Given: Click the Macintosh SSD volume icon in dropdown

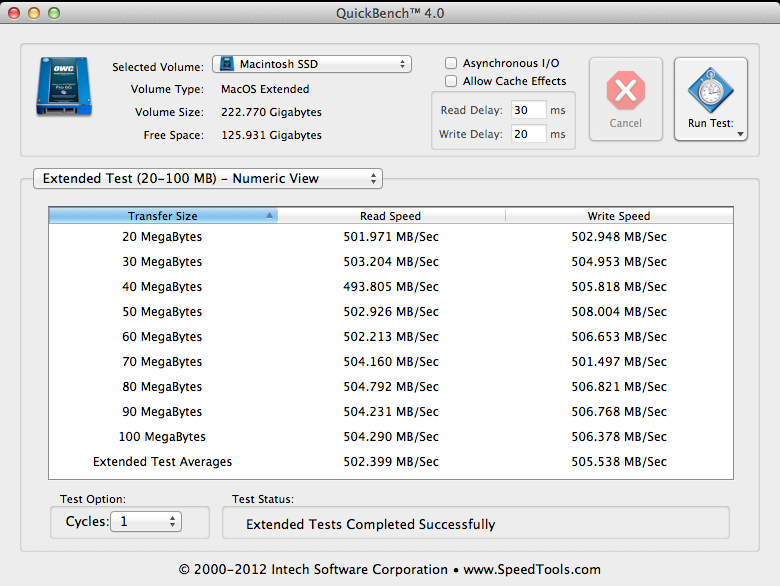Looking at the screenshot, I should click(x=227, y=64).
